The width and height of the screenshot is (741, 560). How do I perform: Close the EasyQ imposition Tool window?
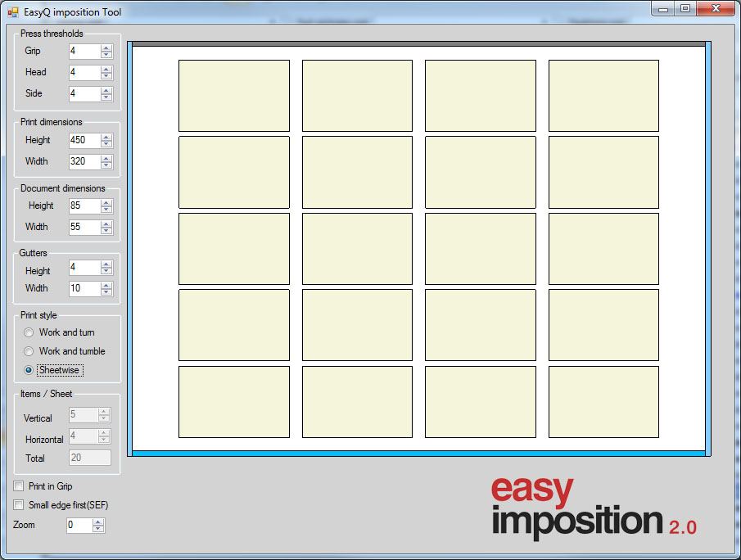[716, 9]
